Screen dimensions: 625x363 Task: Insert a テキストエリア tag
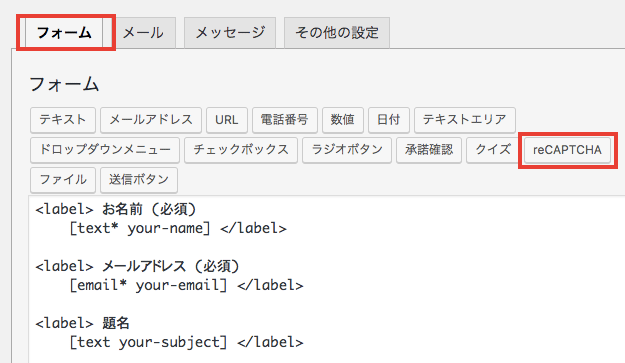pyautogui.click(x=465, y=120)
